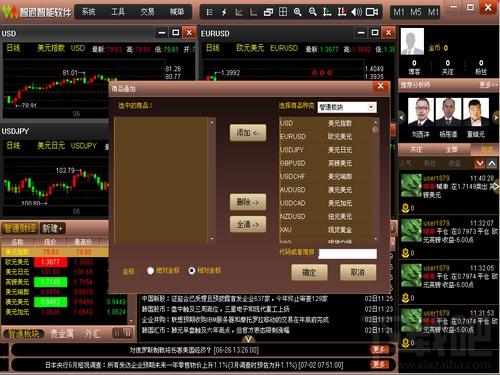Viewport: 500px width, 375px height.
Task: Open the video camera toolbar icon
Action: pyautogui.click(x=372, y=12)
